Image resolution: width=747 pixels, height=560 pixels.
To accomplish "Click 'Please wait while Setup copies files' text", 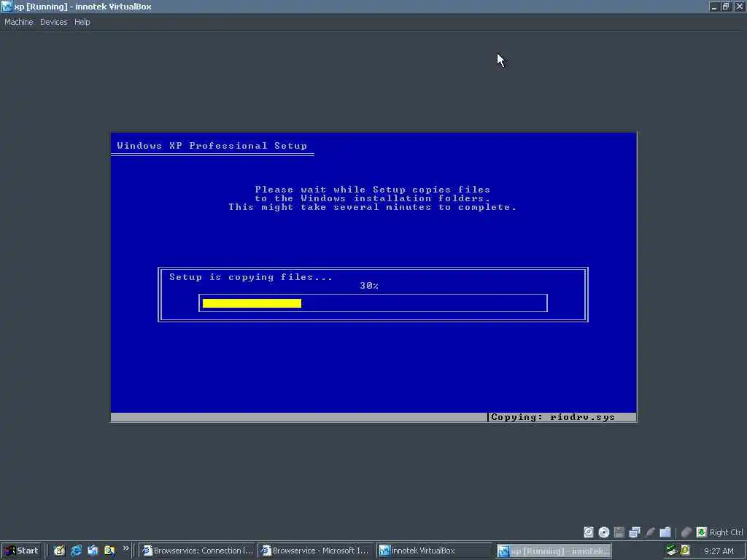I will (373, 190).
